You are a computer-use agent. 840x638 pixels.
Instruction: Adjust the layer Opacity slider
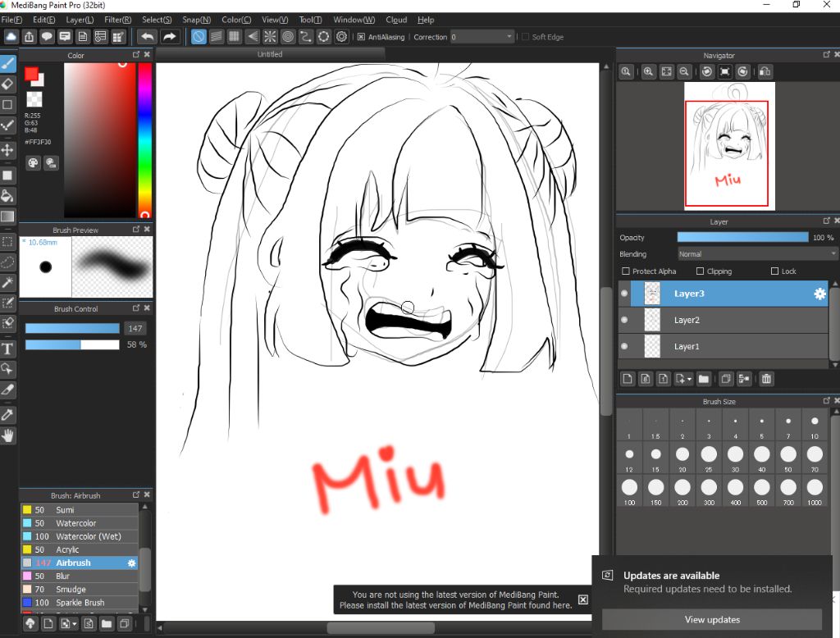[x=742, y=237]
